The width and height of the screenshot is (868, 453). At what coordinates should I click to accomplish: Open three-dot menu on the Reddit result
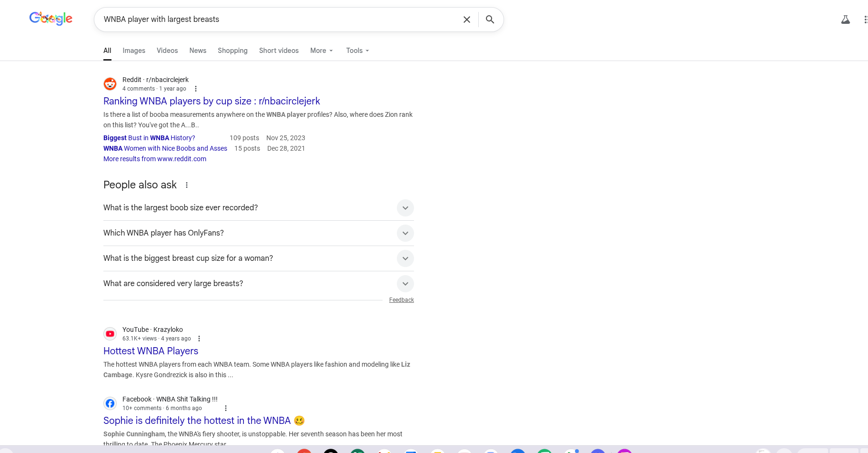point(195,89)
